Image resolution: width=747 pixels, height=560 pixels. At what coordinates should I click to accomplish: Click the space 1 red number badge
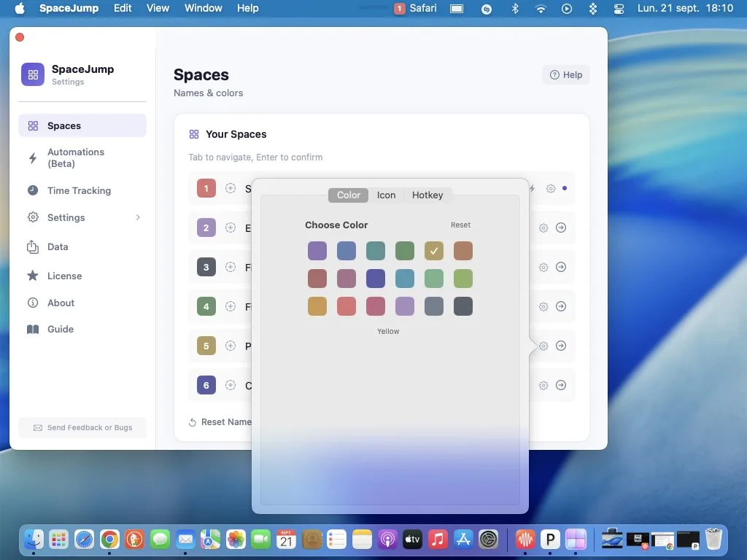206,188
